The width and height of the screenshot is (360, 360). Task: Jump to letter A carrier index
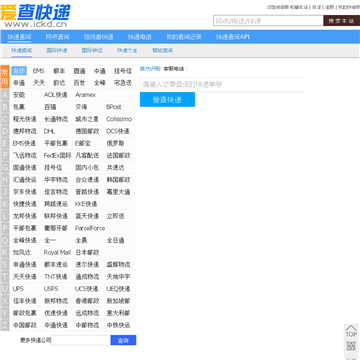[5, 95]
